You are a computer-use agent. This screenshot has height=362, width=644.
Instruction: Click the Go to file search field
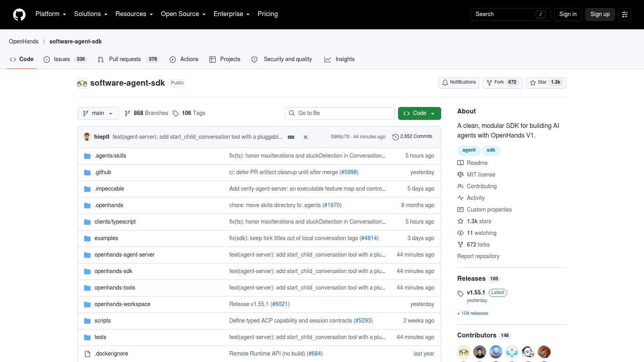(340, 113)
